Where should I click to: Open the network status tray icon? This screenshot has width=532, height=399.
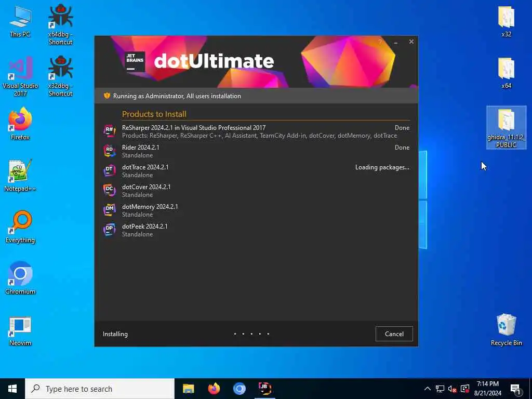tap(440, 389)
